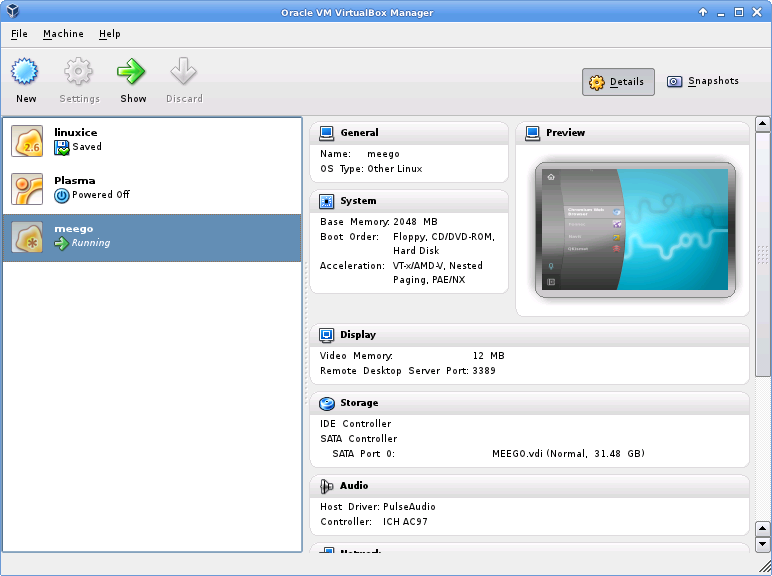Open the File menu
This screenshot has width=772, height=576.
pyautogui.click(x=19, y=34)
